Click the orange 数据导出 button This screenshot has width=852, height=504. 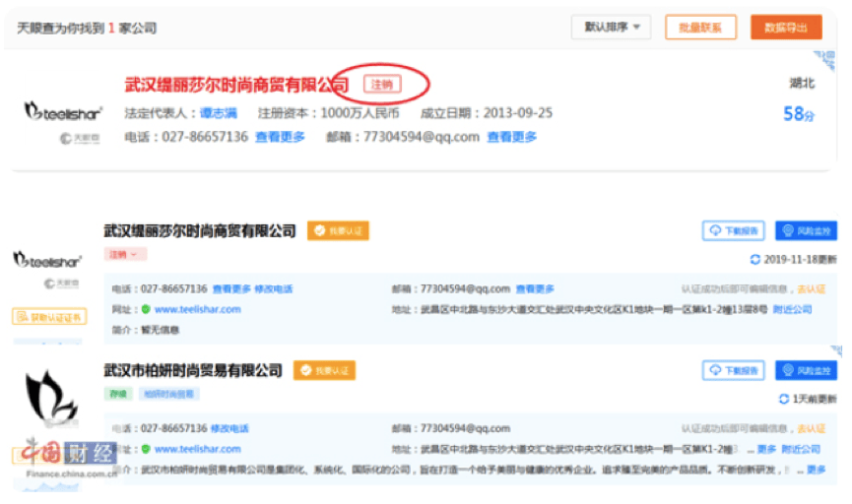click(x=785, y=28)
